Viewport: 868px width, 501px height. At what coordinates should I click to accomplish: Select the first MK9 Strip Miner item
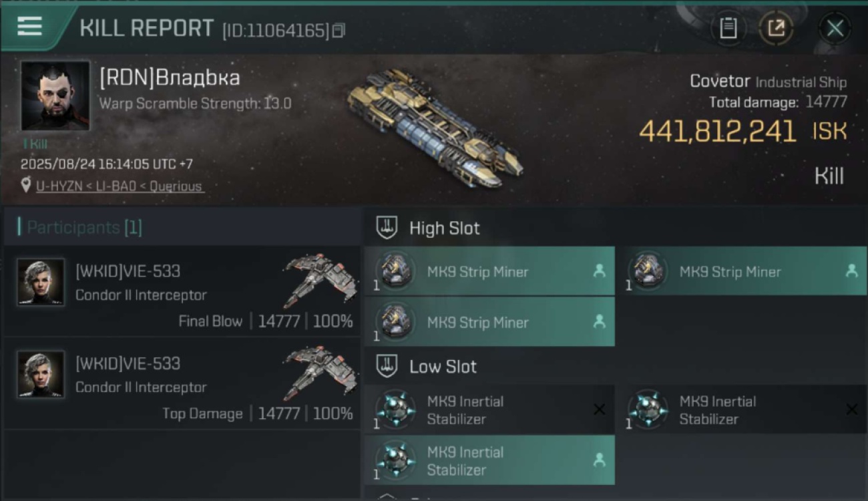489,271
